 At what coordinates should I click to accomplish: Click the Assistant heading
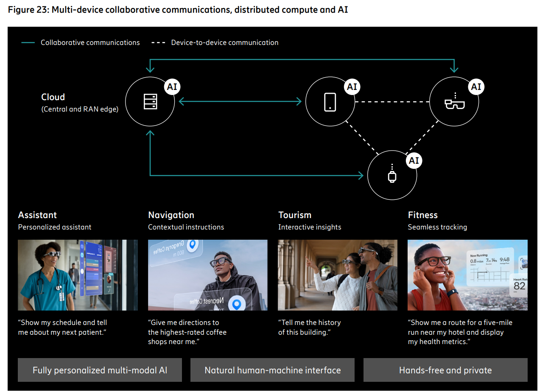pos(37,215)
